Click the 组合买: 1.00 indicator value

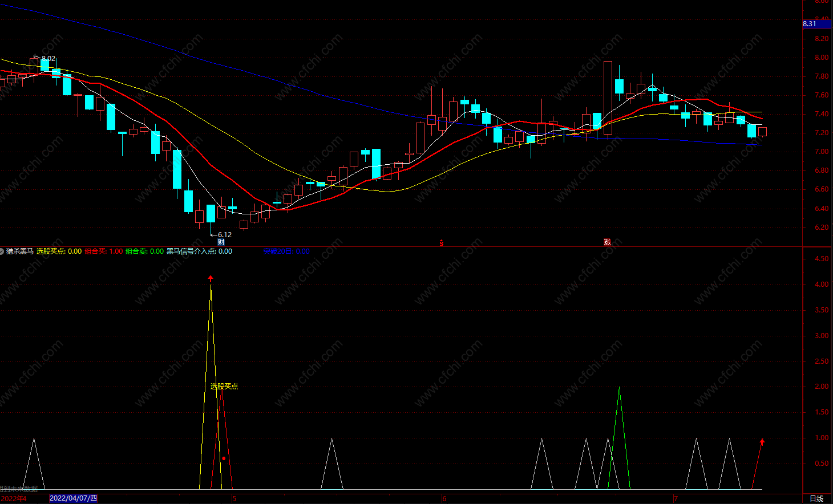[104, 251]
